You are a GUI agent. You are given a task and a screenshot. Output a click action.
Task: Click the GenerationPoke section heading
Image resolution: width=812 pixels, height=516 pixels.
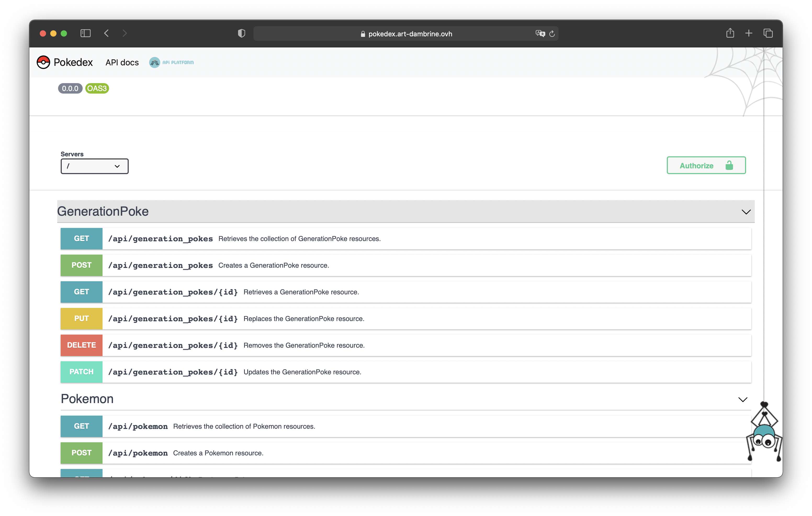click(103, 211)
